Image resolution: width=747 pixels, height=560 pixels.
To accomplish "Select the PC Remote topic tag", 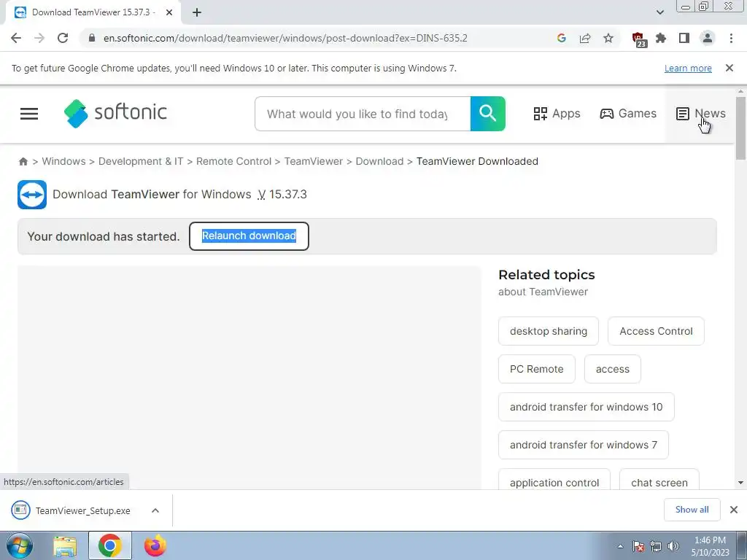I will [536, 369].
